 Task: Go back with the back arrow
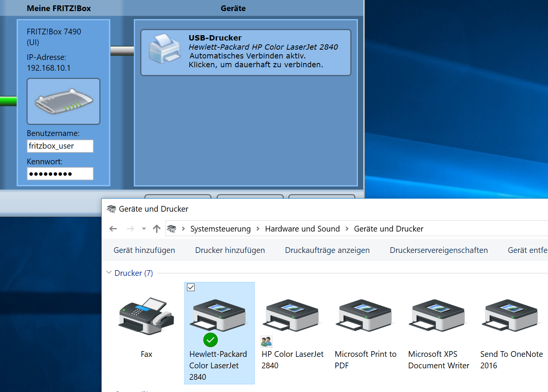point(113,229)
